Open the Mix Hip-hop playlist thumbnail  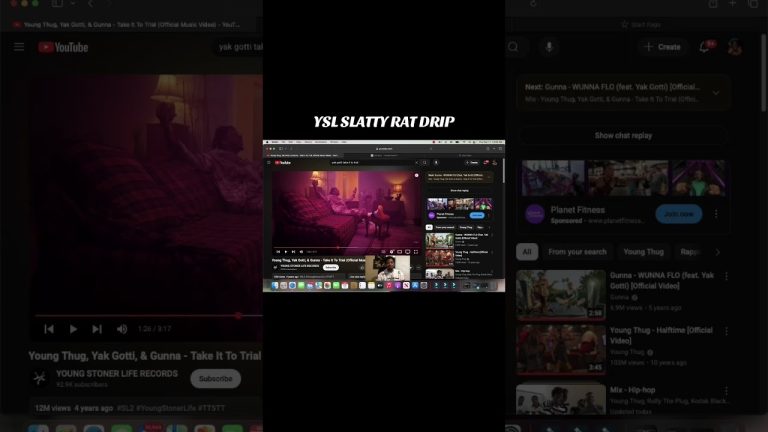tap(561, 399)
